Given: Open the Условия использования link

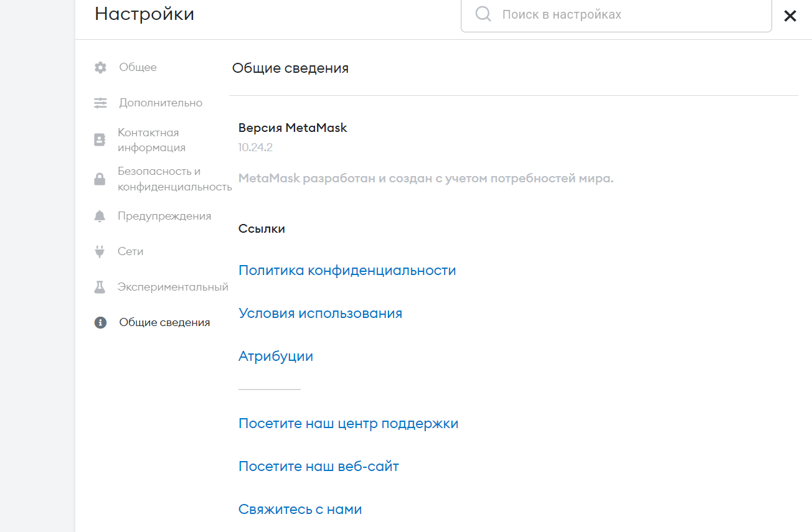Looking at the screenshot, I should pos(320,313).
